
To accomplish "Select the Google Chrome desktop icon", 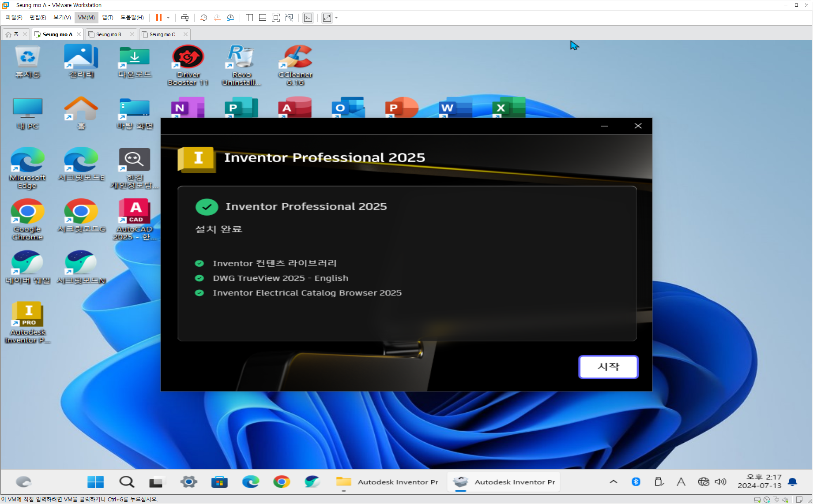I will click(28, 220).
